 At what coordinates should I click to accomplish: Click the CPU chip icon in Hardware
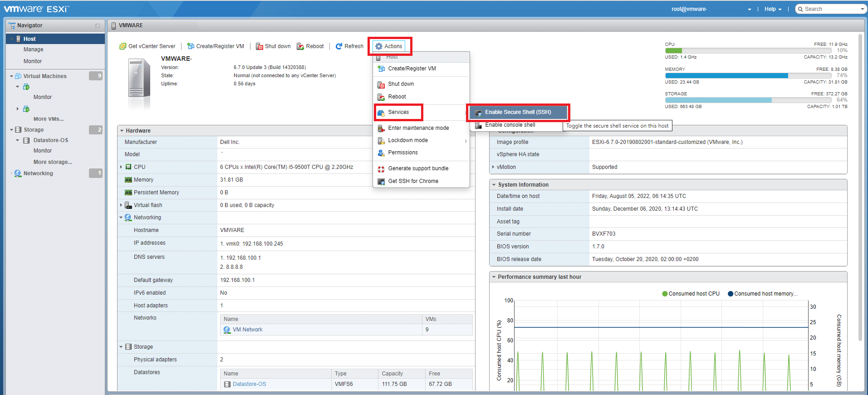(128, 167)
